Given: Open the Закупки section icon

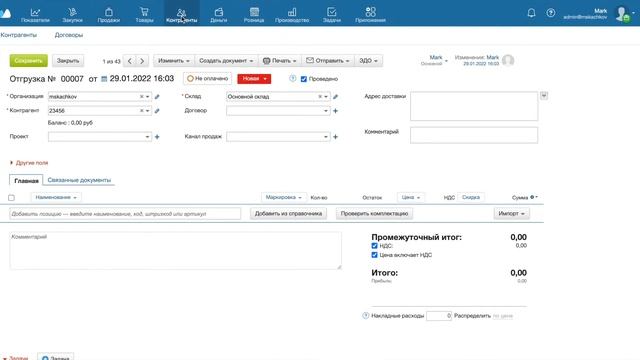Looking at the screenshot, I should pyautogui.click(x=72, y=12).
